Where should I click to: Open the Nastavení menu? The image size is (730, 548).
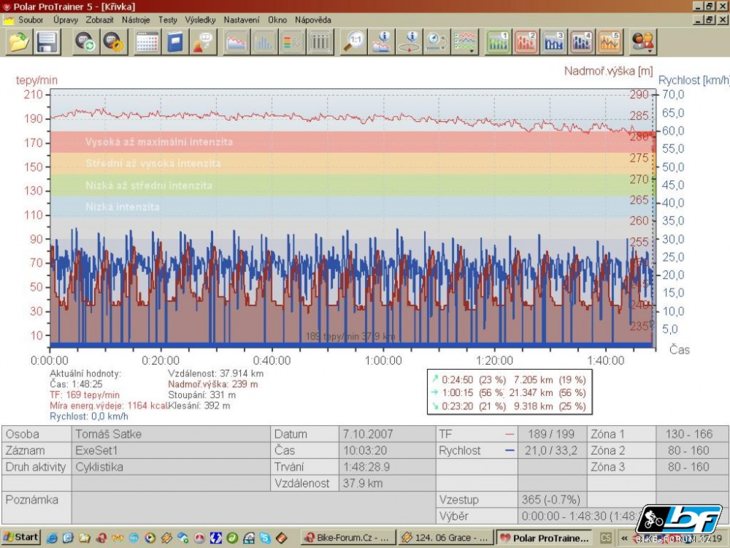241,20
